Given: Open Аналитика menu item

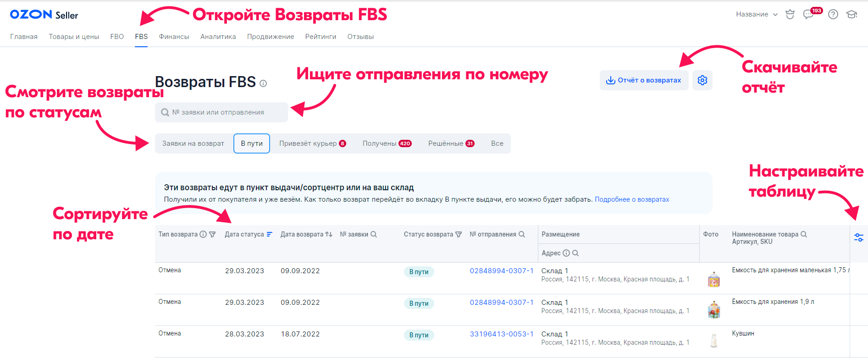Looking at the screenshot, I should pyautogui.click(x=218, y=37).
